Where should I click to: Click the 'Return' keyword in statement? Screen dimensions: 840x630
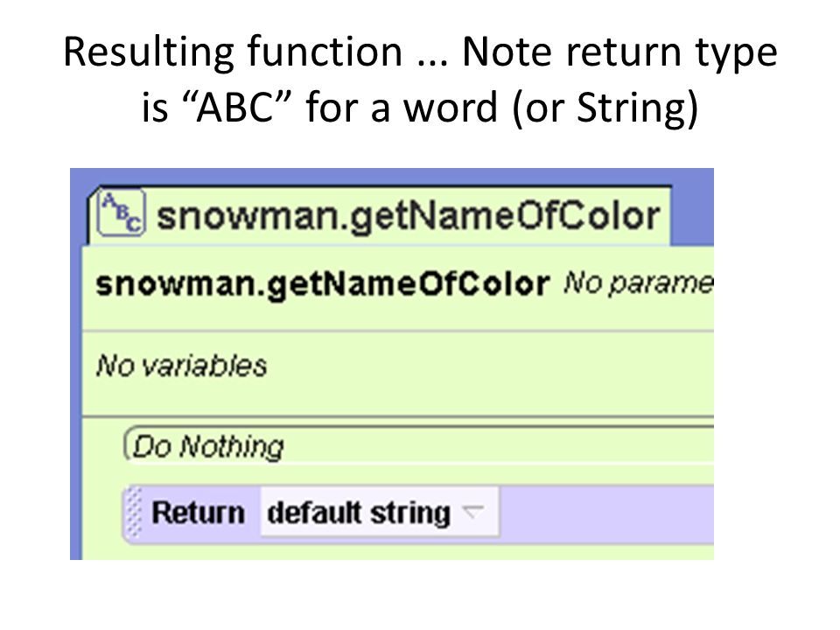(199, 513)
